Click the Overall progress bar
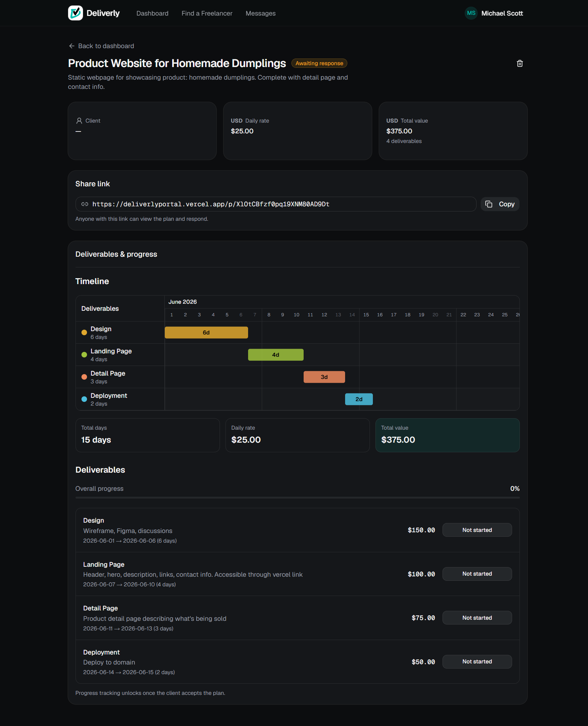 (x=298, y=498)
